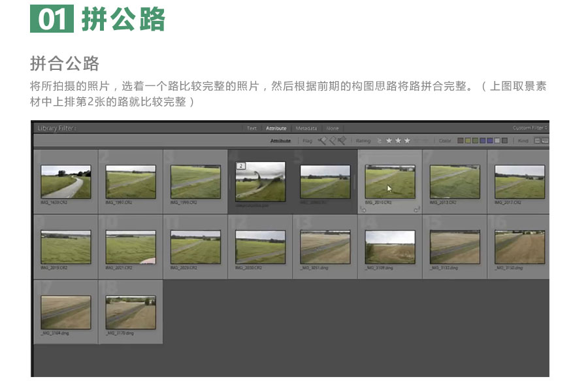Click the rating comparison ≥ symbol
588x381 pixels.
point(379,141)
